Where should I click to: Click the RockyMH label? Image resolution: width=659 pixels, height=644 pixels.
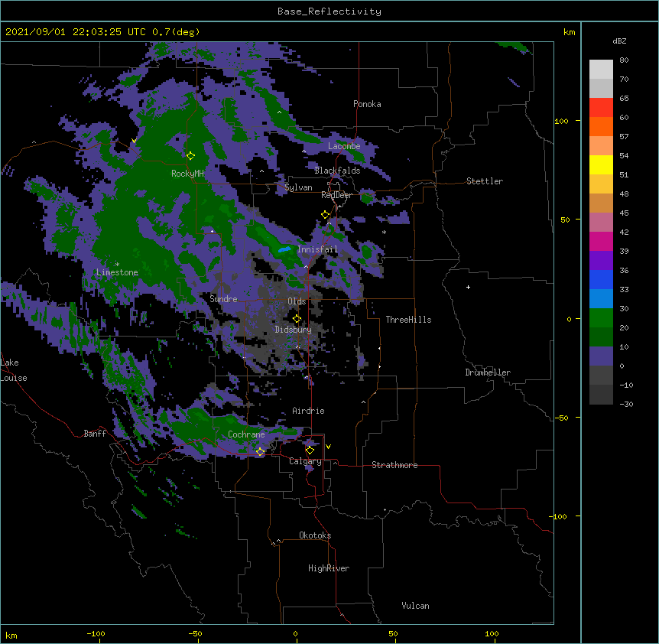coord(187,174)
